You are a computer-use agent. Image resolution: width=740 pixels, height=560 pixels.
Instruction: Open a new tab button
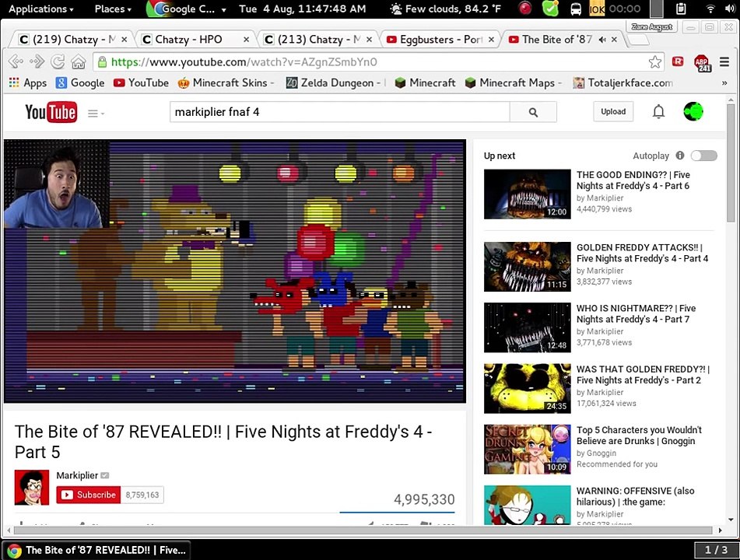(639, 39)
